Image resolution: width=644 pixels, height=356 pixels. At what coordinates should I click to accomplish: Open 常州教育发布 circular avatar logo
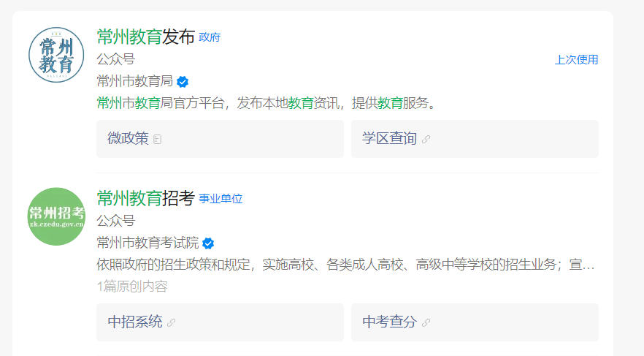(x=56, y=55)
